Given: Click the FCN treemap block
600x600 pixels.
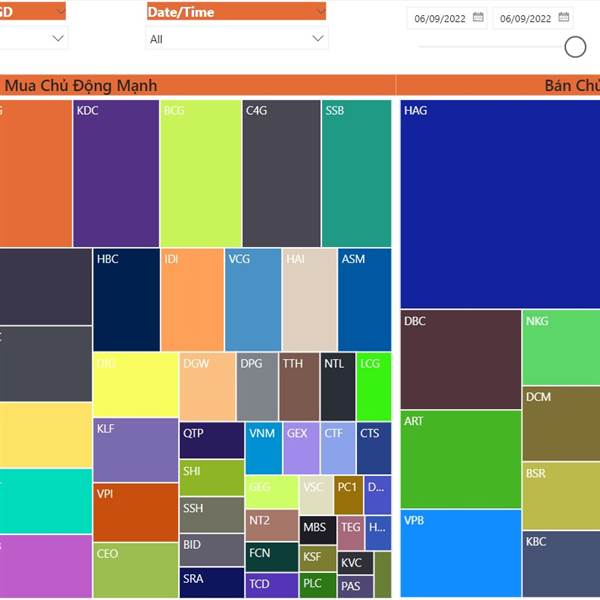Looking at the screenshot, I should click(x=272, y=557).
